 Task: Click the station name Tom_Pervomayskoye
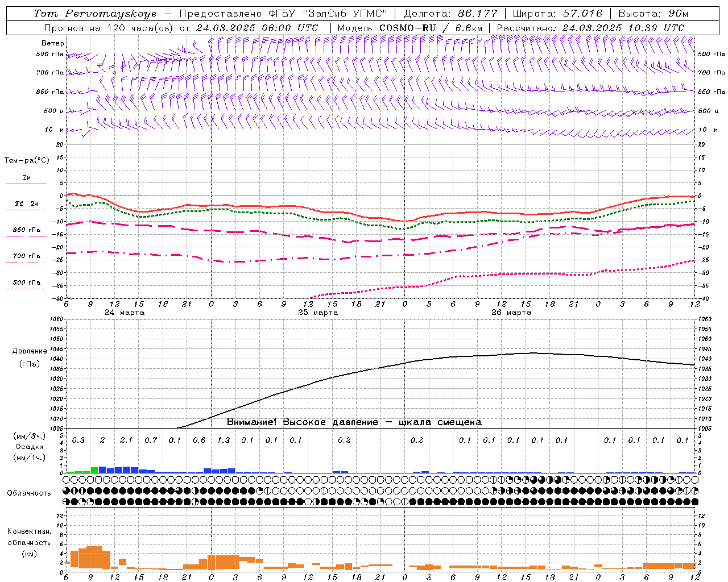[95, 14]
